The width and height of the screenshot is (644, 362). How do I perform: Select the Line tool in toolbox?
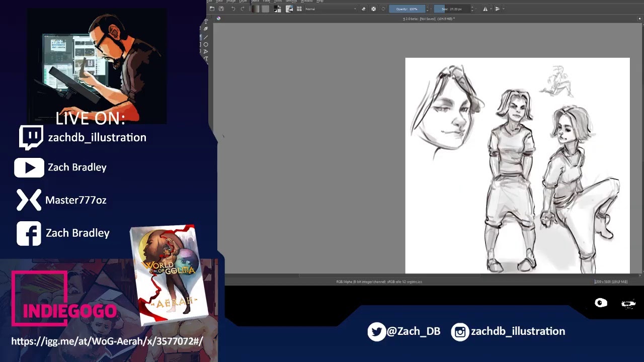coord(206,37)
